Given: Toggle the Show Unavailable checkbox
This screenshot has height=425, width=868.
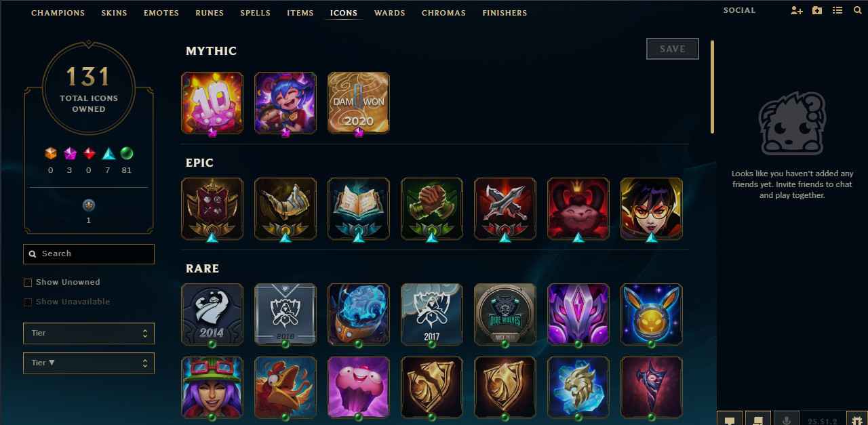Looking at the screenshot, I should 28,302.
